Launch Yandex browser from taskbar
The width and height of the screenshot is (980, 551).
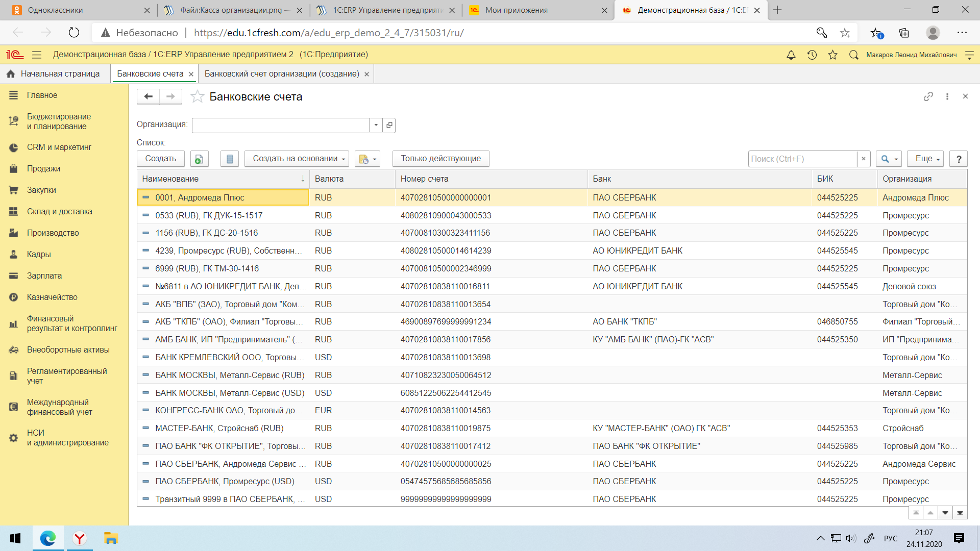point(80,538)
